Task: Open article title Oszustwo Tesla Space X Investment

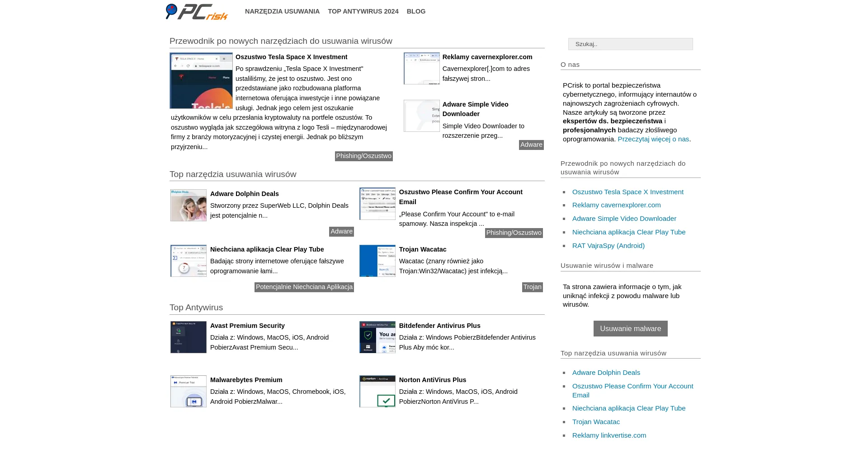Action: click(291, 57)
